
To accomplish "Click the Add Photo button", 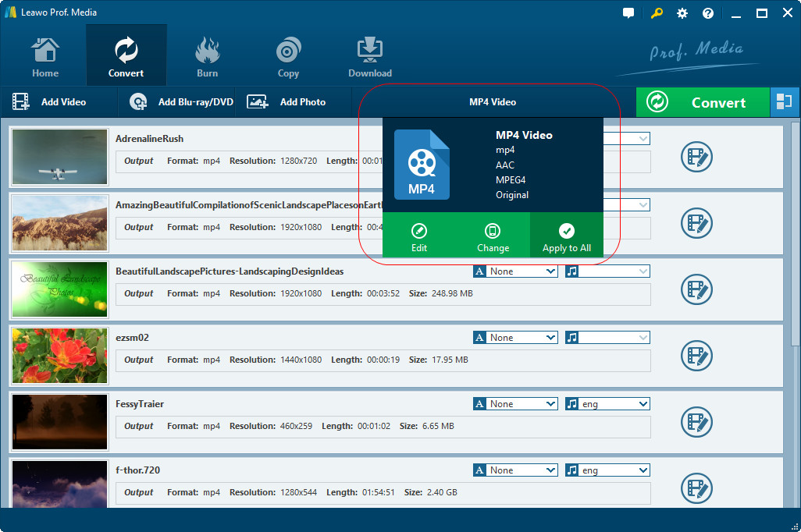I will 287,102.
